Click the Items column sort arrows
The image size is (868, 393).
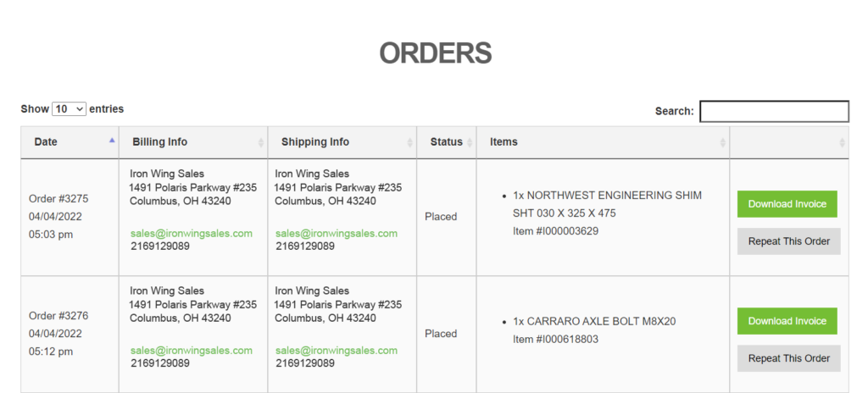pos(722,143)
